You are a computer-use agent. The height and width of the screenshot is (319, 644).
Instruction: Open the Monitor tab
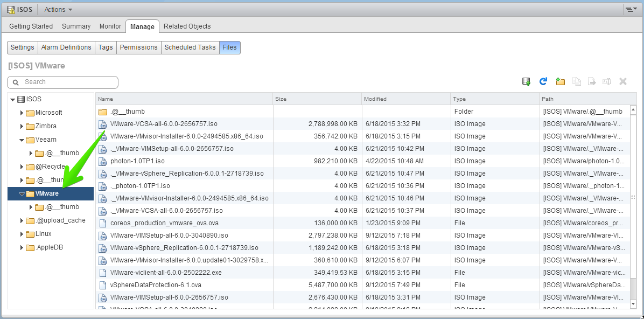(x=110, y=26)
